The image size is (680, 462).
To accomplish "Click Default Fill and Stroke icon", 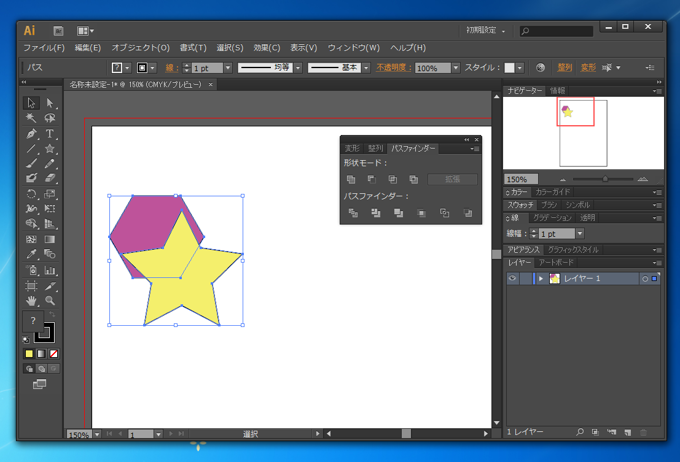I will click(26, 340).
